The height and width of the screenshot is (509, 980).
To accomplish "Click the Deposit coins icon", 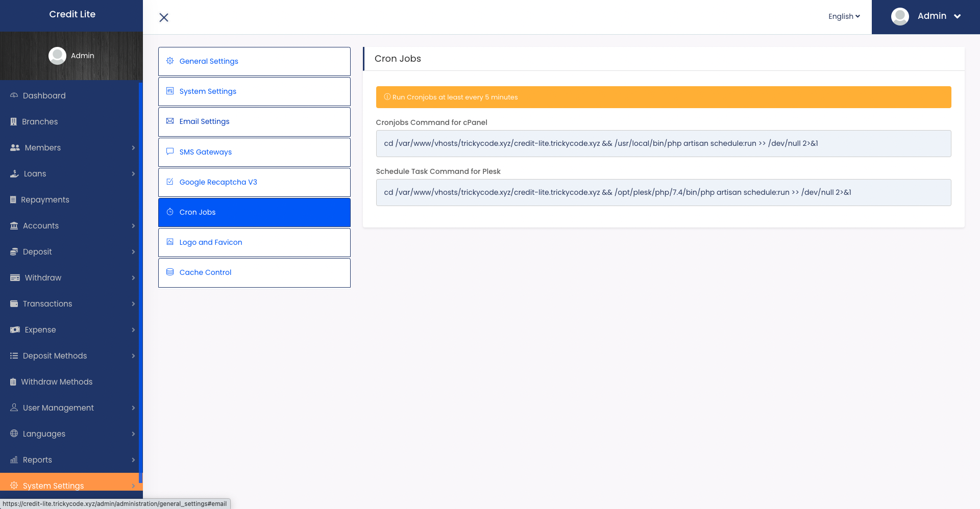I will coord(14,251).
